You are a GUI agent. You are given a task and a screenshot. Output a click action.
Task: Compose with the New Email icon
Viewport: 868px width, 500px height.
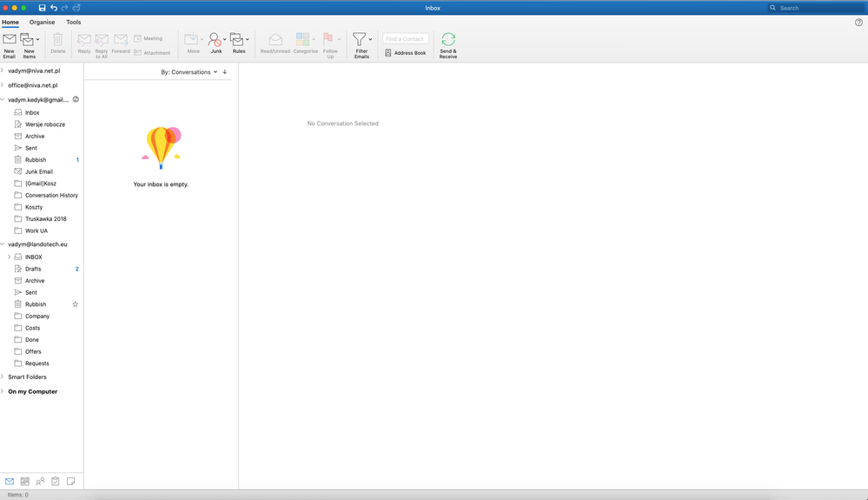[x=10, y=39]
